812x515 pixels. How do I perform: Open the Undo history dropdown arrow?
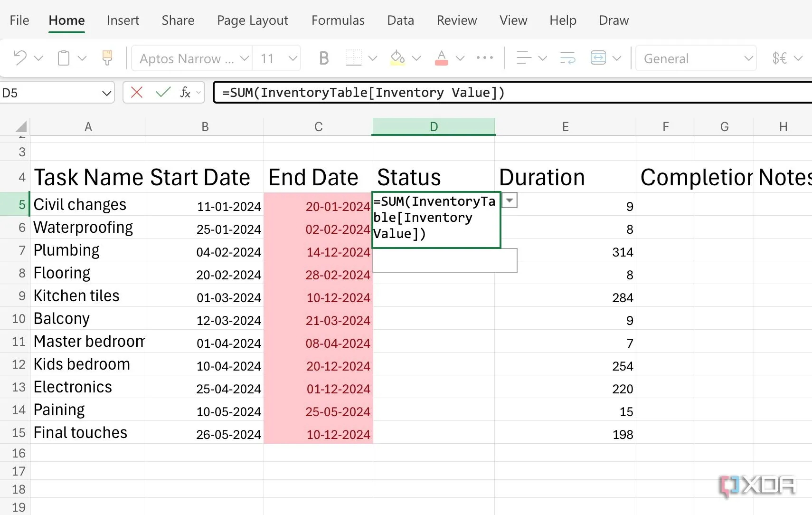coord(39,58)
